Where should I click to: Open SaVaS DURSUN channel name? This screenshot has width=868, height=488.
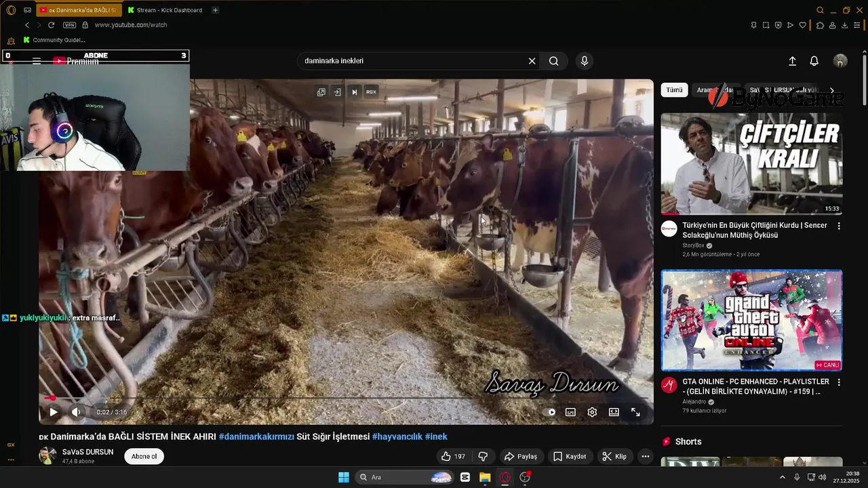tap(87, 452)
